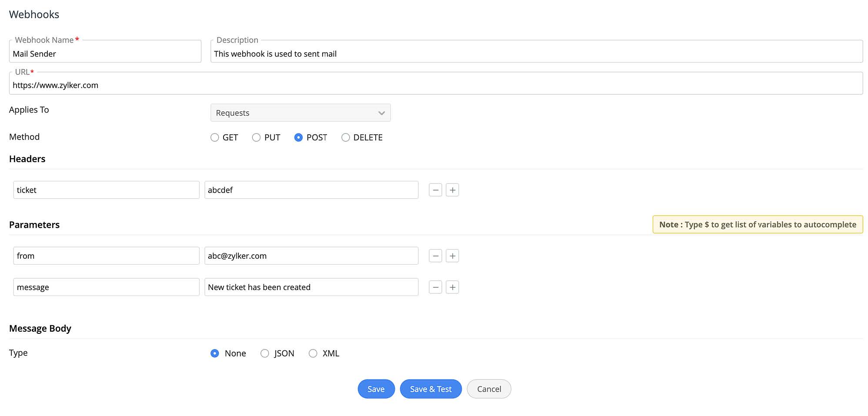
Task: Add parameter after 'message' row
Action: 452,287
